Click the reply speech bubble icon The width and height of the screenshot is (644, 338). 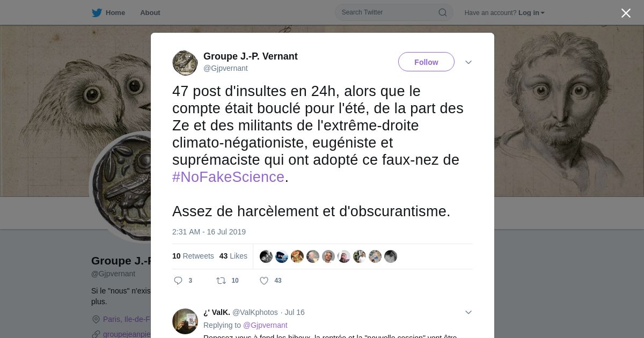(178, 281)
